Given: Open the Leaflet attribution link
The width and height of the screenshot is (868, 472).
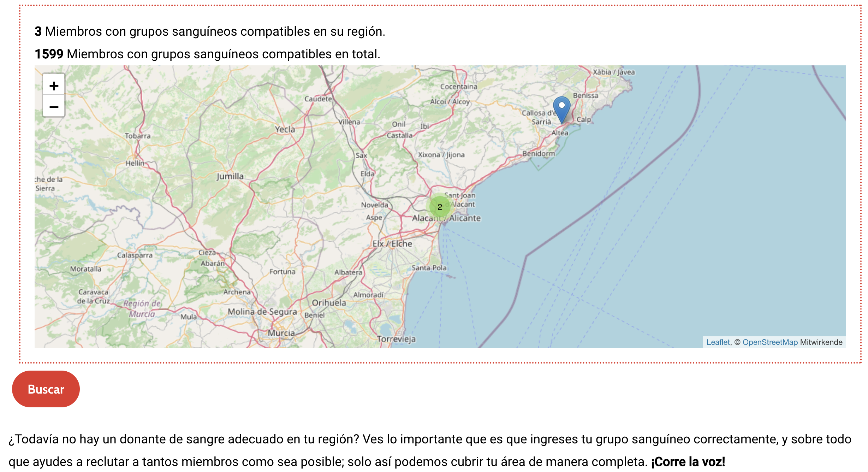Looking at the screenshot, I should click(x=718, y=342).
